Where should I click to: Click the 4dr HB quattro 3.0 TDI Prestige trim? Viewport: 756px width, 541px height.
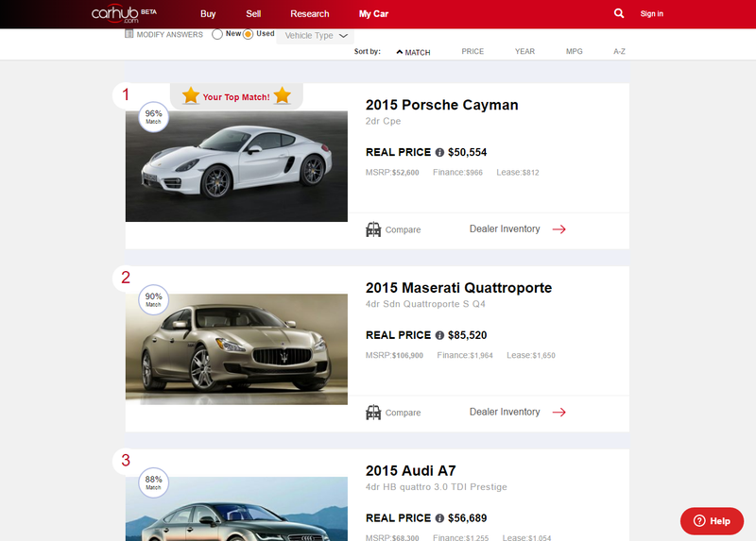[436, 487]
